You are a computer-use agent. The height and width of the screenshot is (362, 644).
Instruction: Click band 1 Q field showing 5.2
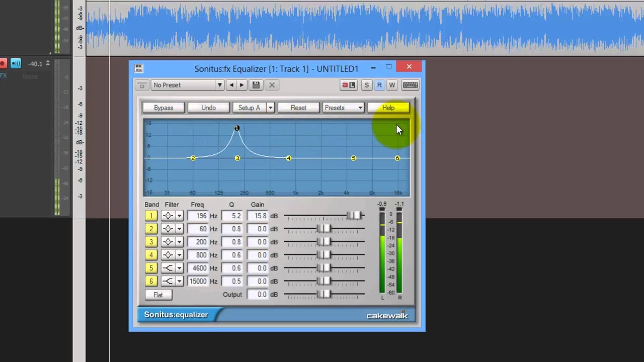tap(232, 216)
